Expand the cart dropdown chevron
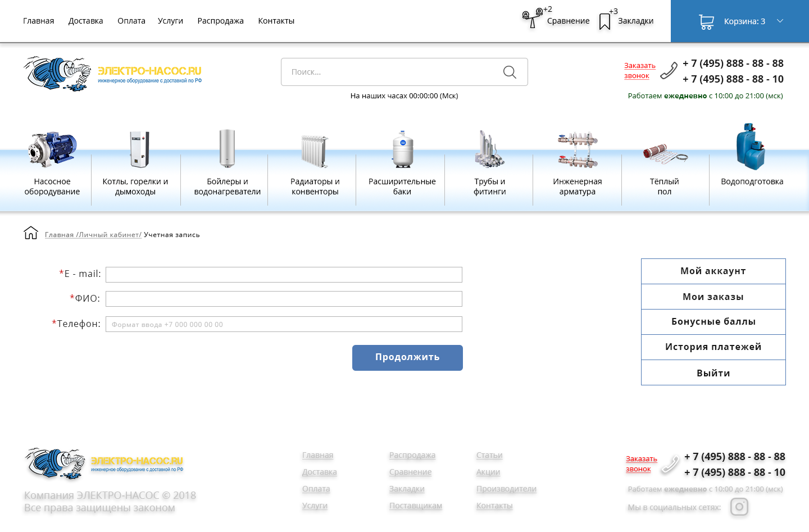Viewport: 809px width, 532px height. 780,21
